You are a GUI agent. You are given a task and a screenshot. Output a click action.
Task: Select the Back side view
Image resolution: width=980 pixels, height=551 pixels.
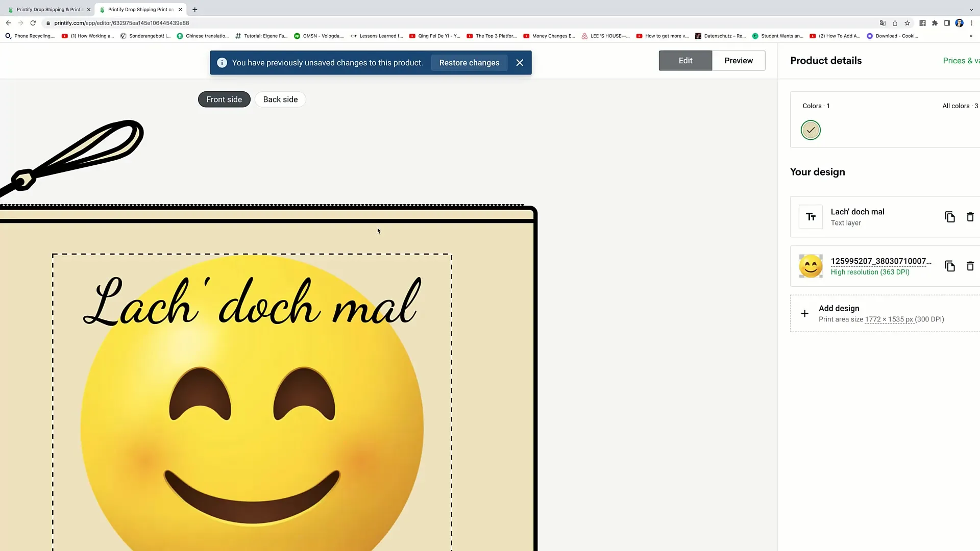point(280,99)
